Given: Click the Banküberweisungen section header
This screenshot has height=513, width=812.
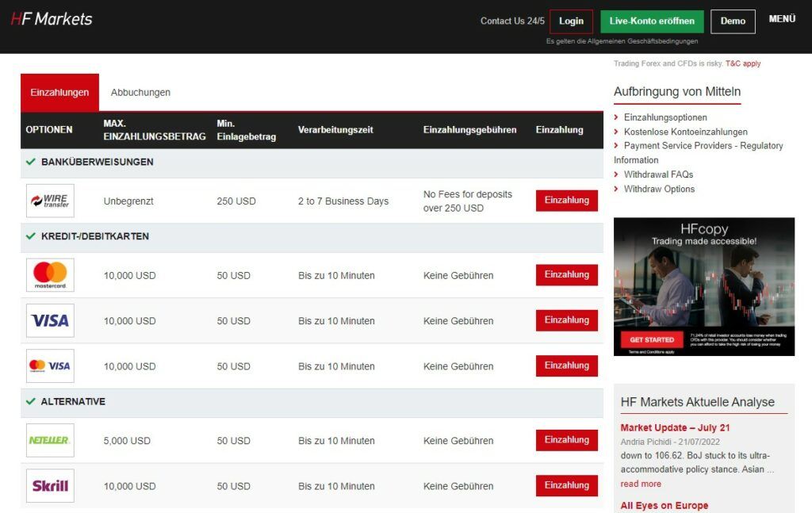Looking at the screenshot, I should pos(312,163).
